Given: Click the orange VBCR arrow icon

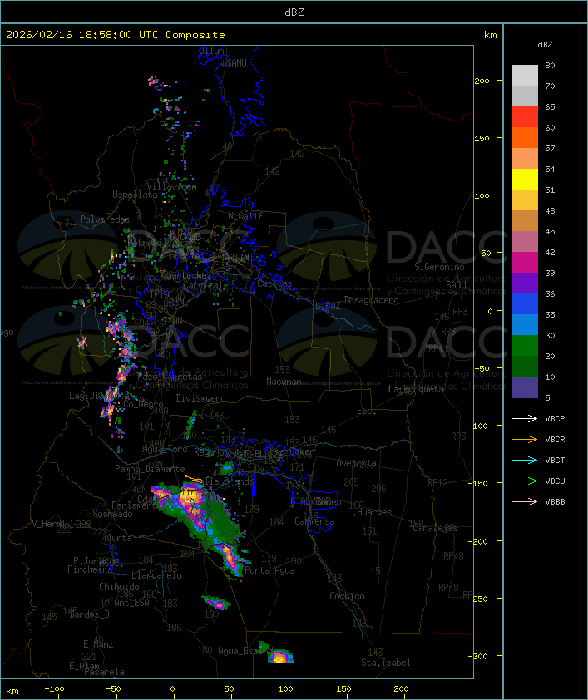Looking at the screenshot, I should pyautogui.click(x=525, y=439).
